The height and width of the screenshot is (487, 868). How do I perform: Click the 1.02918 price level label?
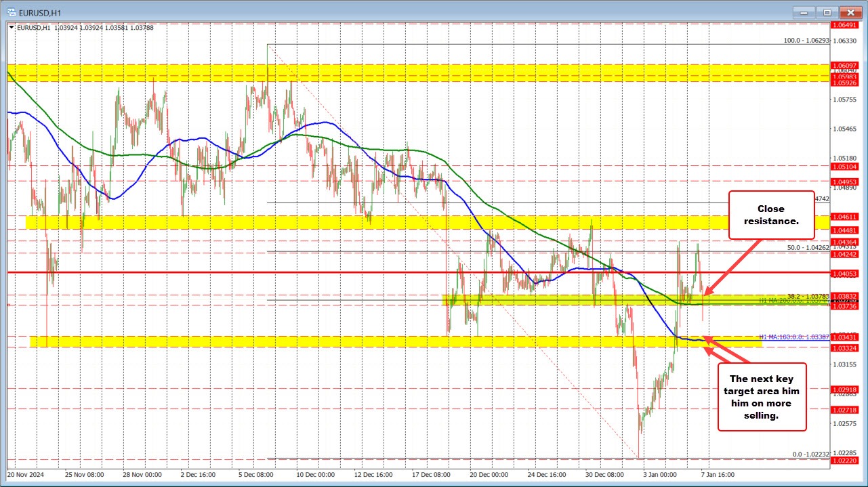click(846, 389)
